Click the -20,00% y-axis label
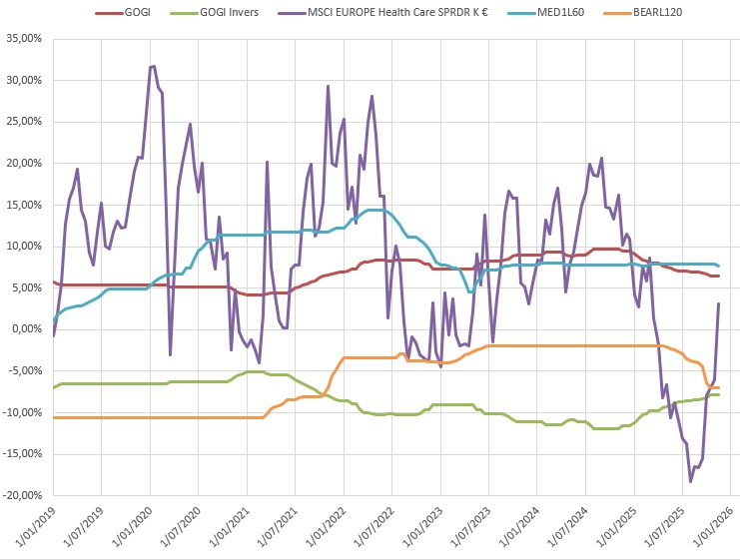The height and width of the screenshot is (560, 740). (22, 495)
